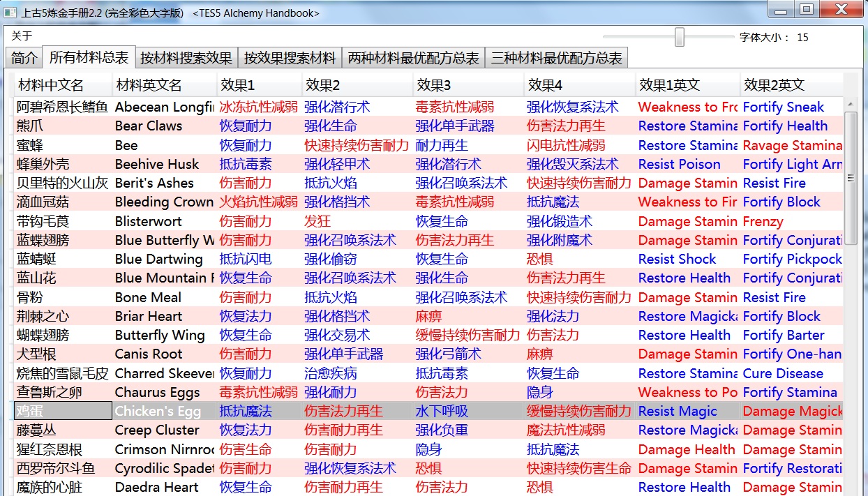Click the 猩红奈恩根 cell
The width and height of the screenshot is (868, 496).
(63, 449)
